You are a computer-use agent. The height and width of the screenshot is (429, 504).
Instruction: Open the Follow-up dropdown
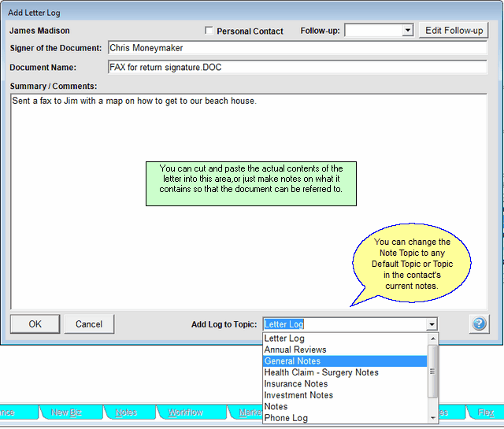point(406,31)
